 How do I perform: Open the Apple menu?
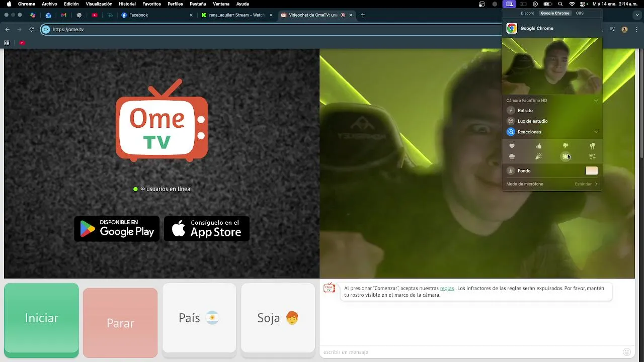9,4
